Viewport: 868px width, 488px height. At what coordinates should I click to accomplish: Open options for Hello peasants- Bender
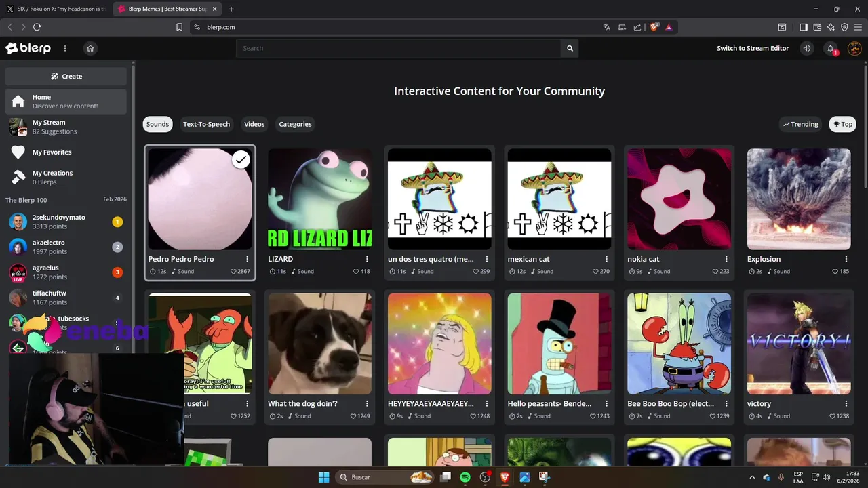pyautogui.click(x=606, y=403)
